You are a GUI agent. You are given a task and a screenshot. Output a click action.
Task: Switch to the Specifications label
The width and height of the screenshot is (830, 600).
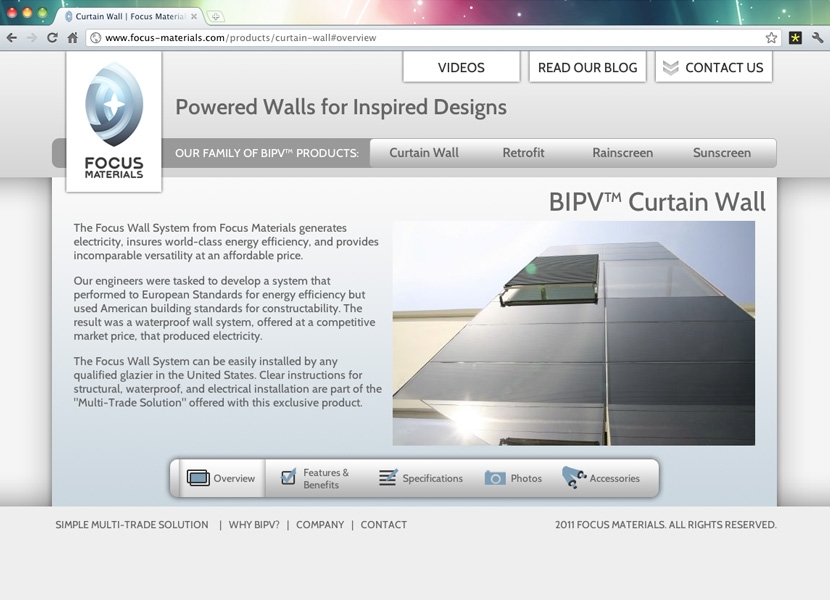pyautogui.click(x=432, y=478)
